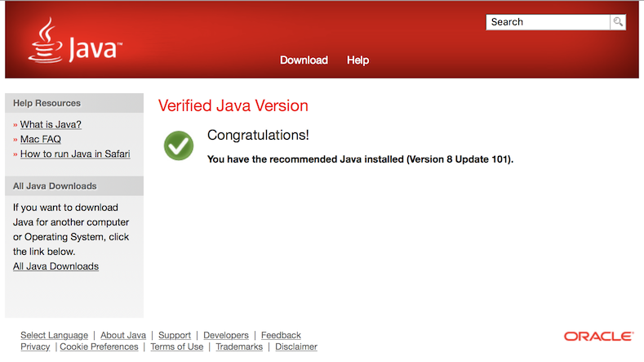Click the All Java Downloads sidebar header

coord(74,186)
